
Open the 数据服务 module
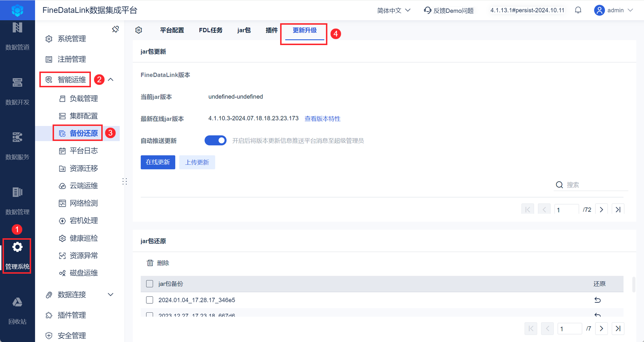17,146
